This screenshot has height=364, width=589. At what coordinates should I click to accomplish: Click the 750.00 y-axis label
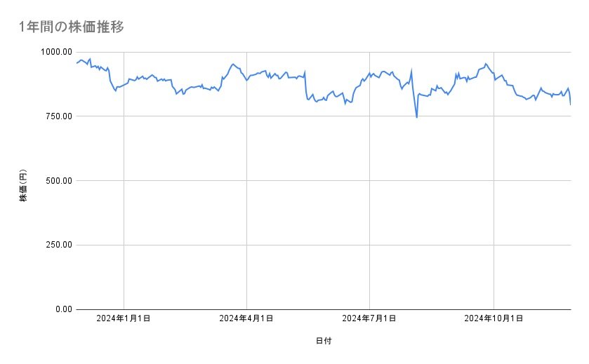(57, 116)
